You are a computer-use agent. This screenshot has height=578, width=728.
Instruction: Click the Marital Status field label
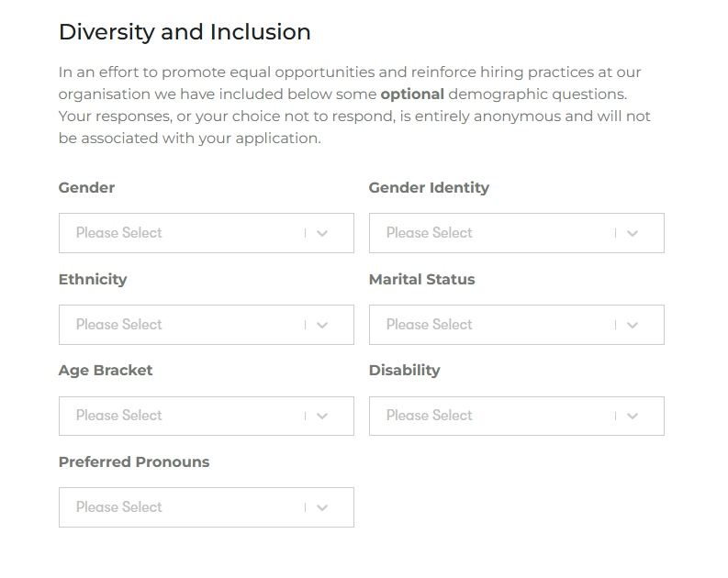(x=421, y=279)
